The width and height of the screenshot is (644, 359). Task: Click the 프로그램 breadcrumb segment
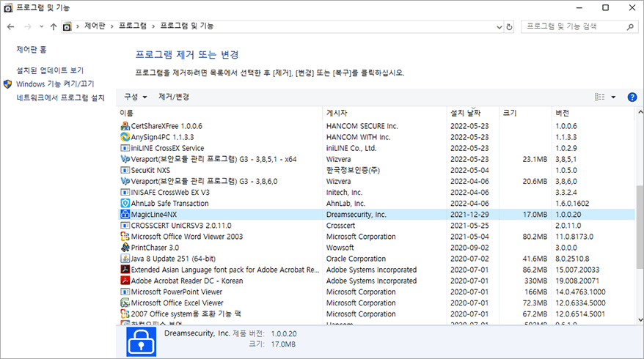133,26
